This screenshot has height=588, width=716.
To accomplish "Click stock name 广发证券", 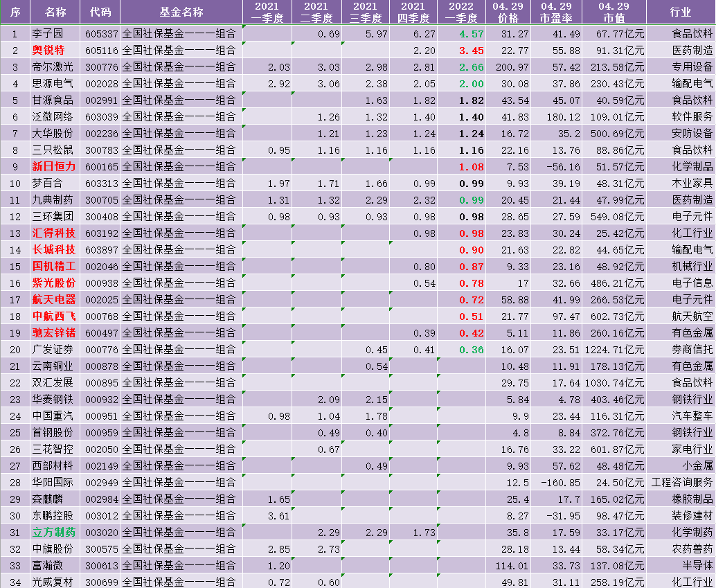I will coord(53,350).
